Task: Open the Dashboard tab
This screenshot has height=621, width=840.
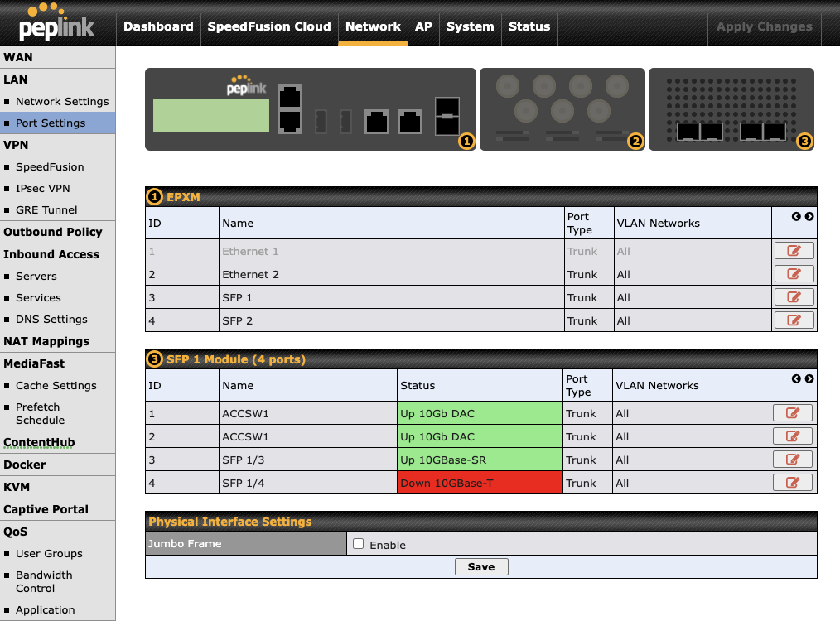Action: point(158,26)
